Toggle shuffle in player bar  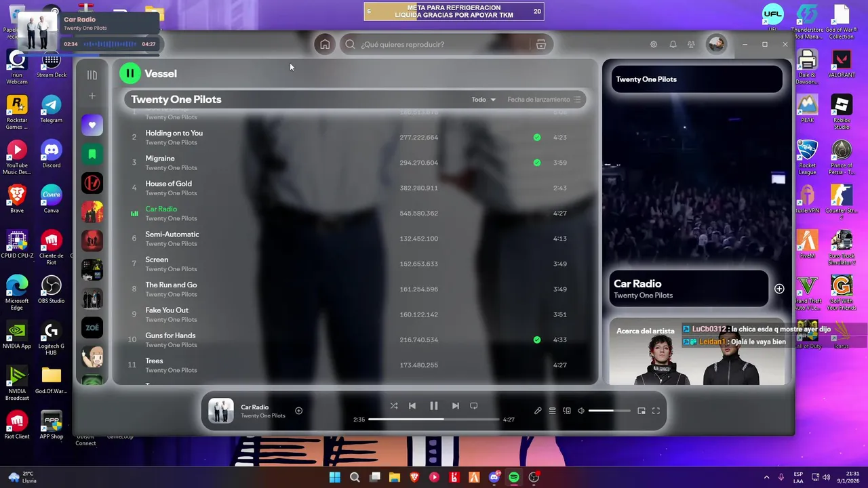click(394, 406)
